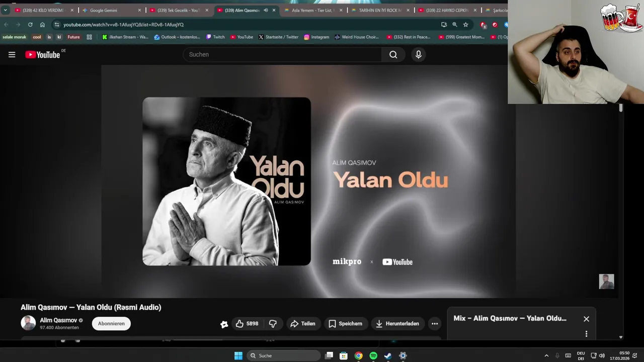
Task: Click the small thumbnail beside the video
Action: [x=606, y=282]
